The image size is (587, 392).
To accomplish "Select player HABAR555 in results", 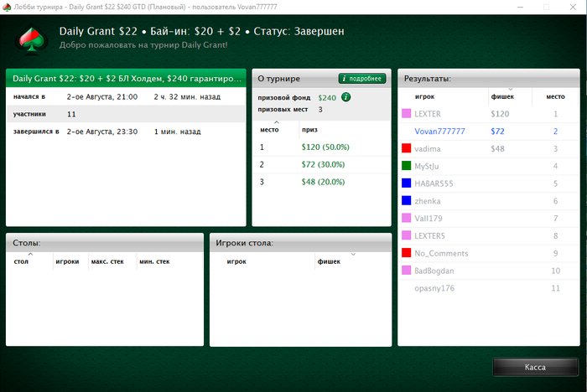I will (489, 183).
